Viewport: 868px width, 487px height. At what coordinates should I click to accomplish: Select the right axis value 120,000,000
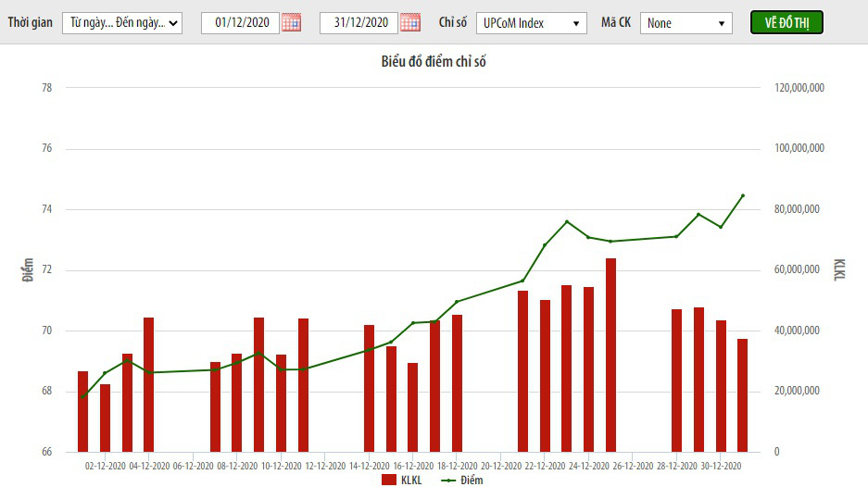point(799,87)
